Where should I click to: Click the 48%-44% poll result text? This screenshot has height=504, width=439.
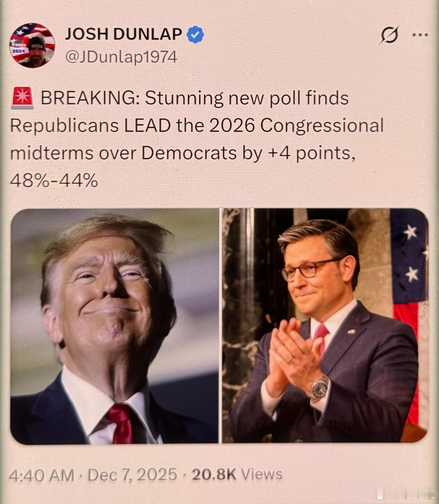click(54, 181)
